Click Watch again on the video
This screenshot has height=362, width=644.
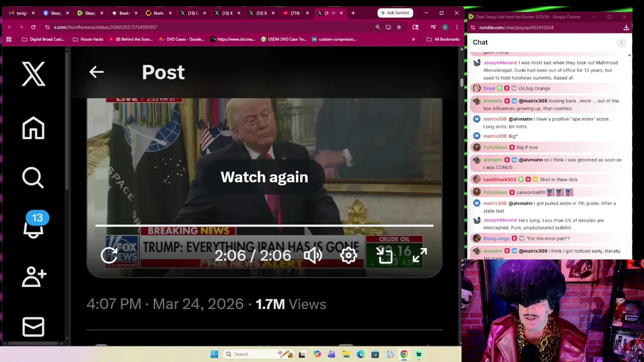264,177
